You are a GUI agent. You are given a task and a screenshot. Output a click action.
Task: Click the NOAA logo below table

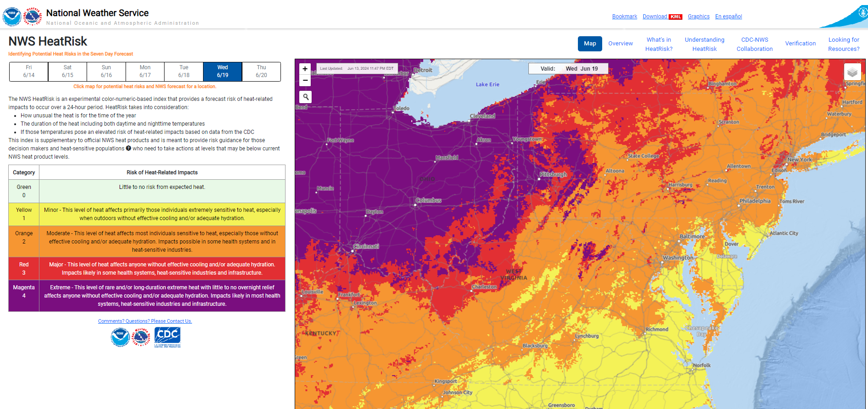[120, 337]
